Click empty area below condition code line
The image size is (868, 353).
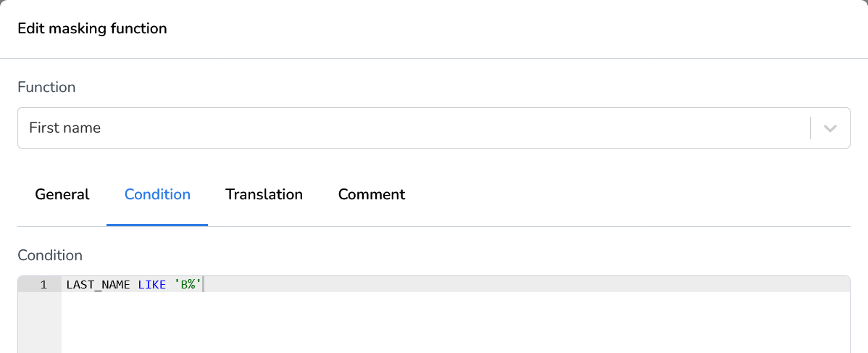coord(435,323)
